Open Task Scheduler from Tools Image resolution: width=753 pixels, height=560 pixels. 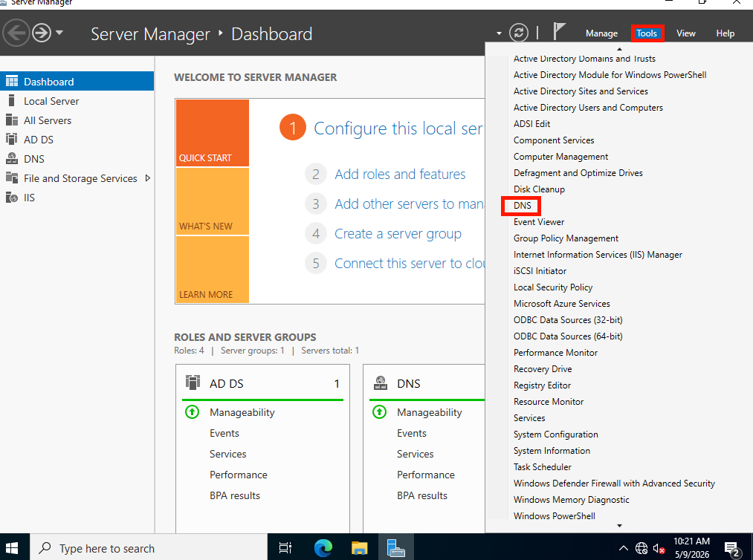click(542, 466)
